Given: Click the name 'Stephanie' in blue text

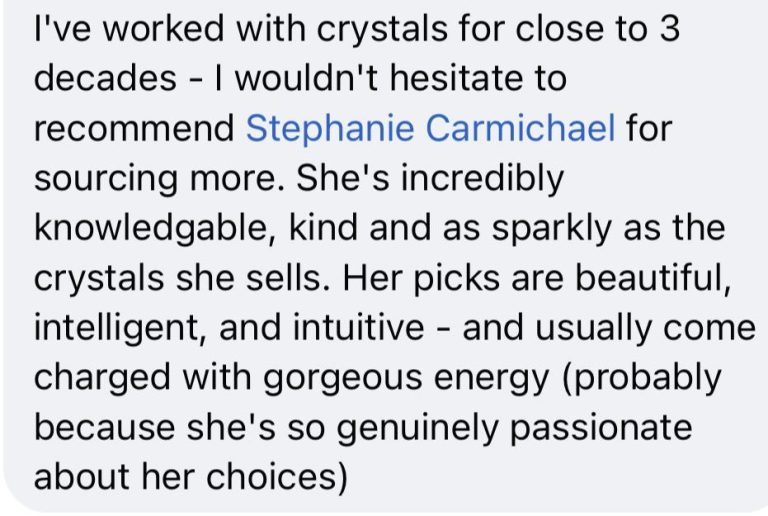Looking at the screenshot, I should 330,130.
